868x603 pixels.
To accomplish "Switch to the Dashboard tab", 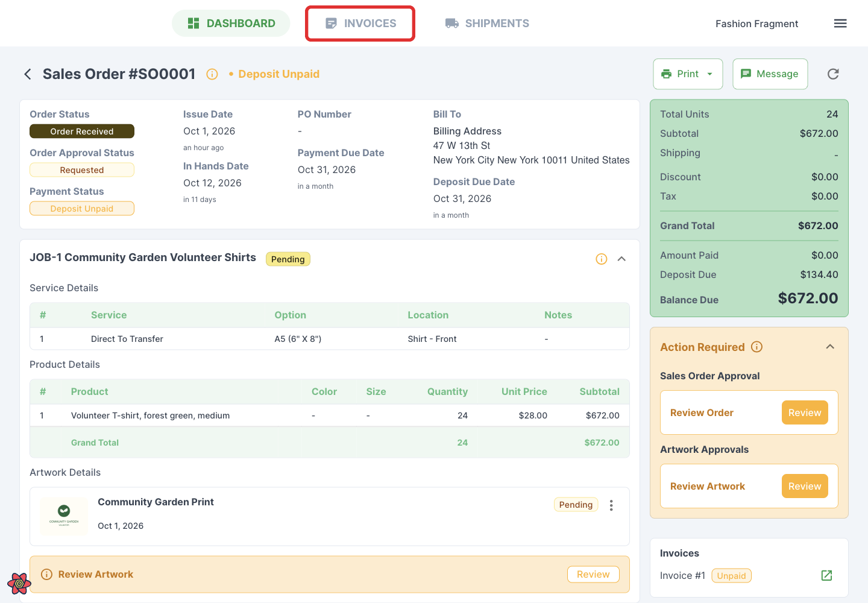I will pyautogui.click(x=231, y=24).
